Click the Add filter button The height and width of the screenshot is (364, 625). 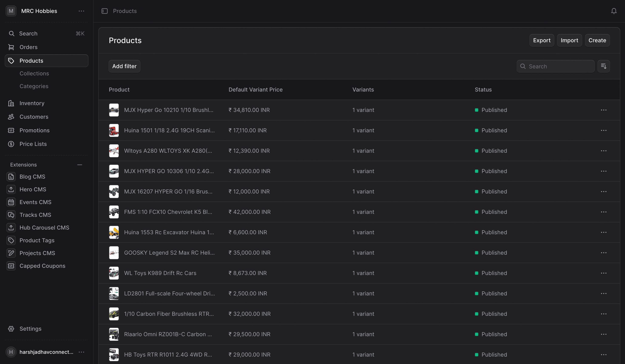[124, 66]
